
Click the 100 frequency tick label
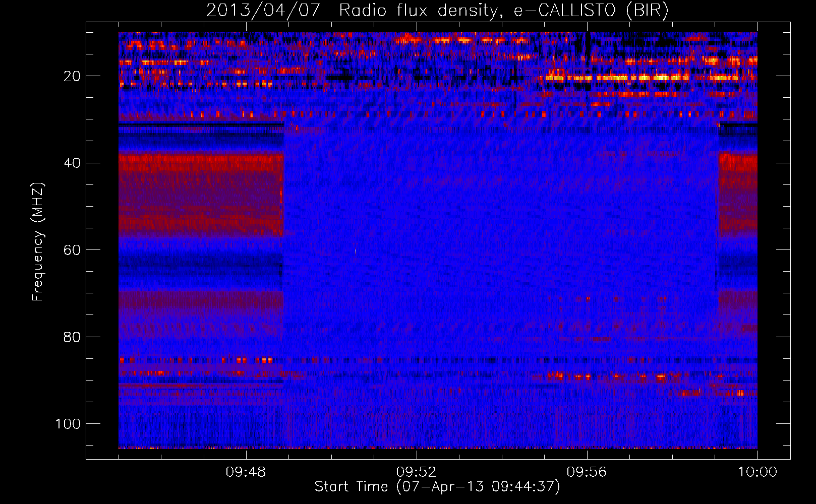[68, 424]
